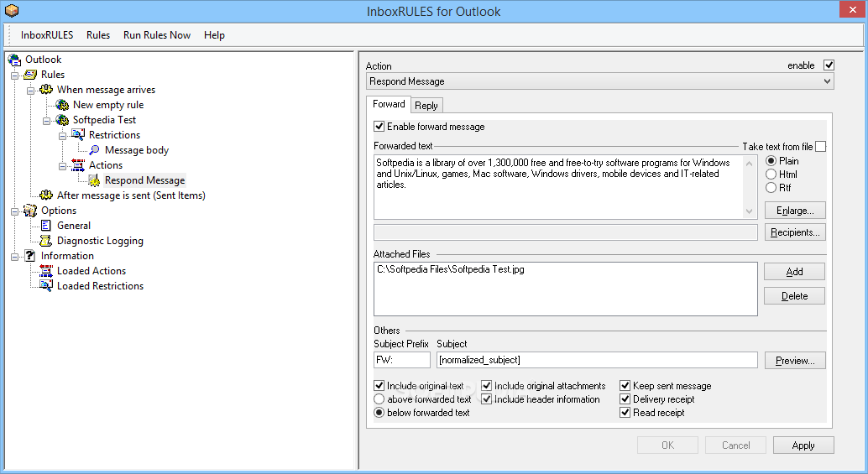Screen dimensions: 868x474
Task: Click the forwarded text scrollbar up arrow
Action: (x=750, y=163)
